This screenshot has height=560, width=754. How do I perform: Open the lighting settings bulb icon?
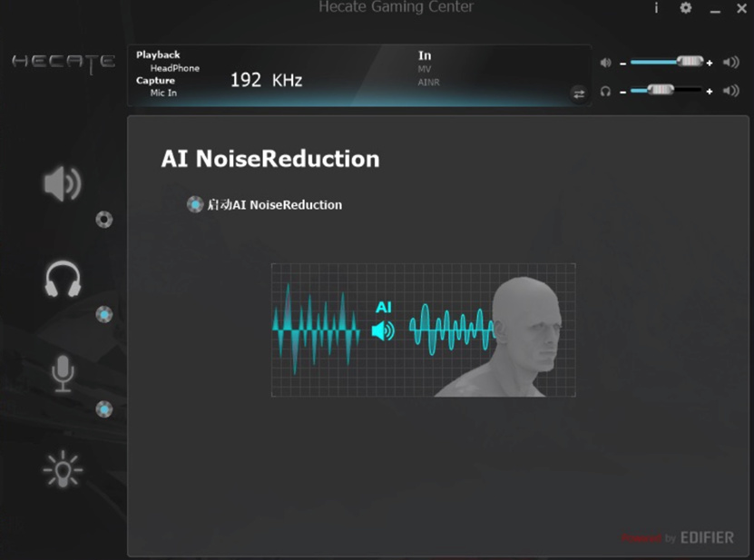[x=63, y=469]
